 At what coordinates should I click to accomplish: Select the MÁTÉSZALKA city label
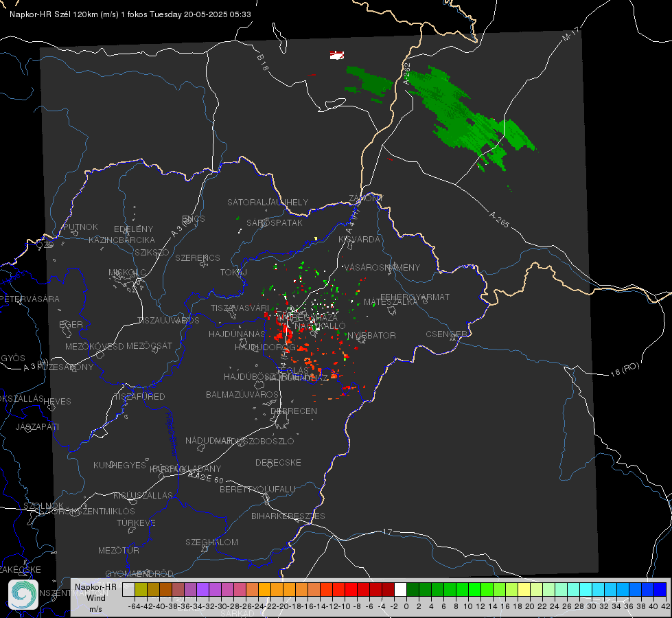click(x=391, y=302)
